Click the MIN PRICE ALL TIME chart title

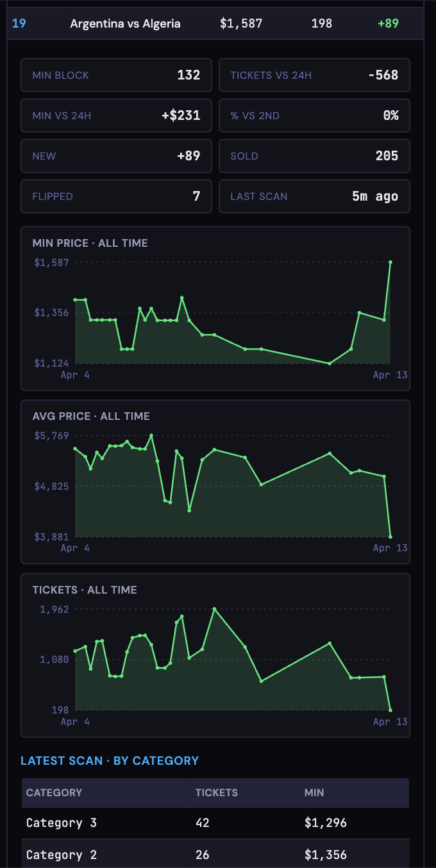pyautogui.click(x=90, y=243)
